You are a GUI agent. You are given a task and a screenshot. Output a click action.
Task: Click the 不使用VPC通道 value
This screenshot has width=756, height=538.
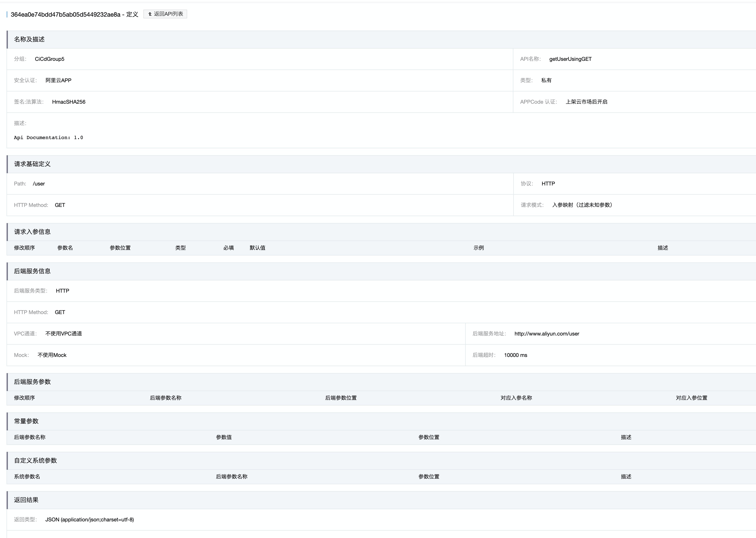[x=64, y=334]
